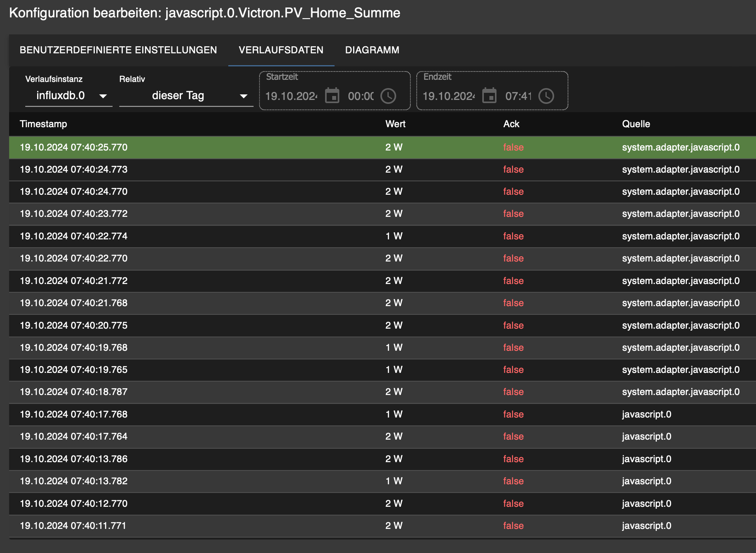Viewport: 756px width, 553px height.
Task: Select row with timestamp 07:40:20.775
Action: tap(382, 325)
